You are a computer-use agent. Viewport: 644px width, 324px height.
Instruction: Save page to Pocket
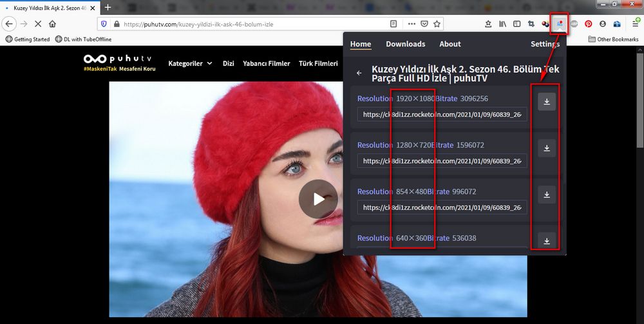click(424, 24)
